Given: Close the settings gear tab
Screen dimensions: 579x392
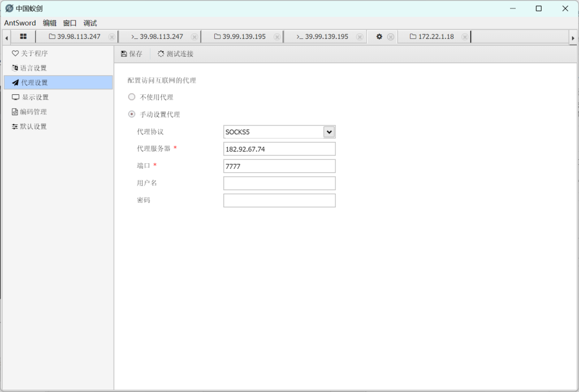Looking at the screenshot, I should (x=390, y=37).
